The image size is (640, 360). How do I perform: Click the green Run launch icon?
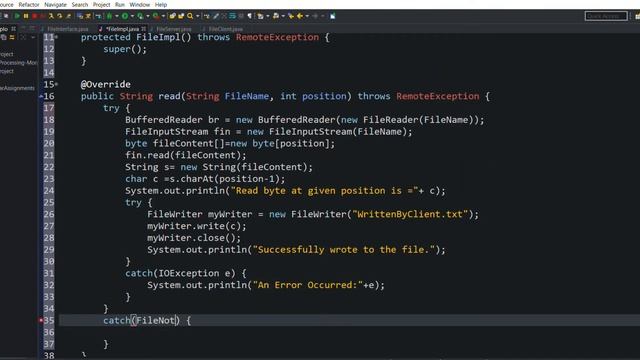coord(125,16)
